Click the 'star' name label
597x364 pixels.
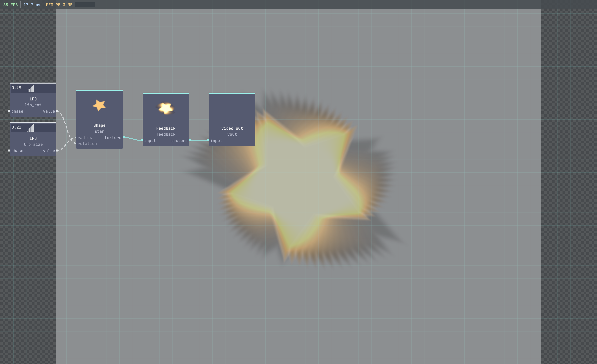click(99, 131)
